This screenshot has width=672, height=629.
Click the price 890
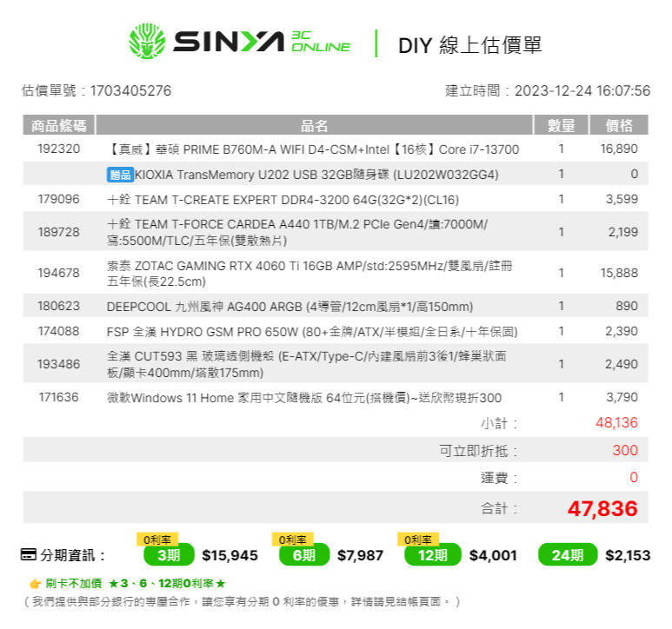(627, 306)
